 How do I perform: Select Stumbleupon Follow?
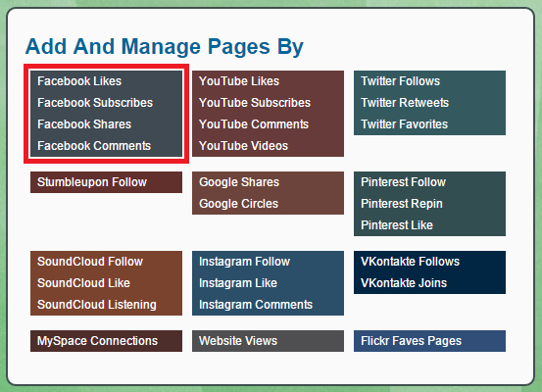click(x=92, y=182)
